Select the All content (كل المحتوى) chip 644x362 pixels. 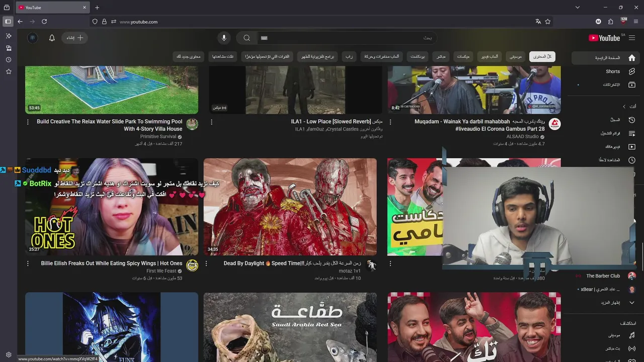542,57
